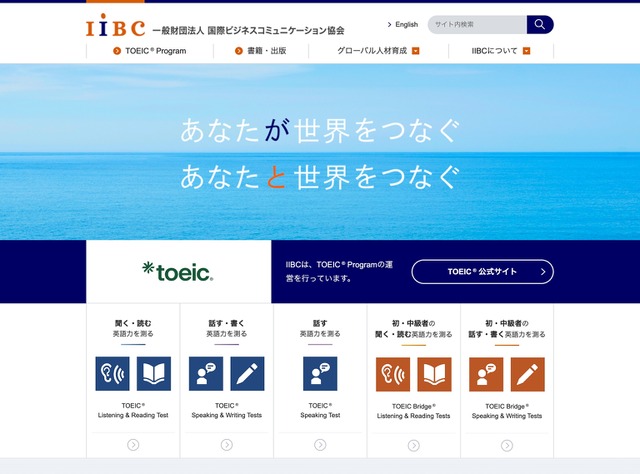
Task: Click the IIBC logo in the header
Action: point(115,25)
